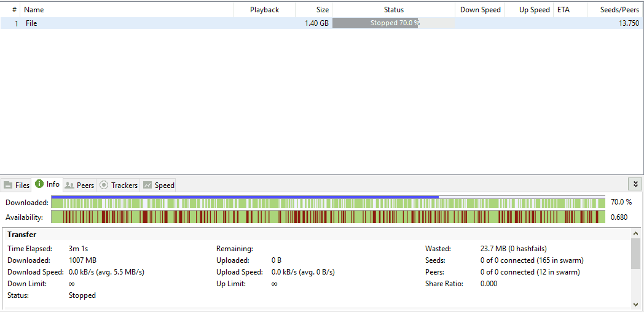Viewport: 644px width, 312px height.
Task: Click scroll-down arrow in Transfer pane
Action: tap(636, 304)
